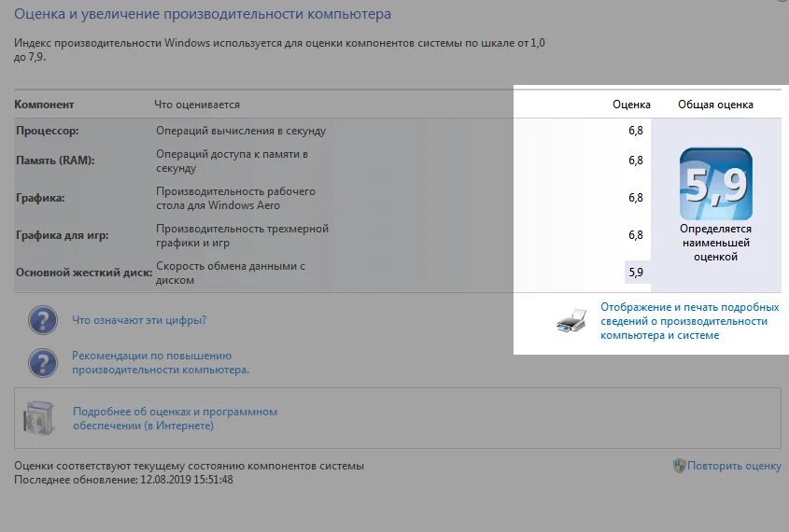Screen dimensions: 789x532
Task: Click 'Производительность трехмерной графики и игр' text
Action: point(242,235)
